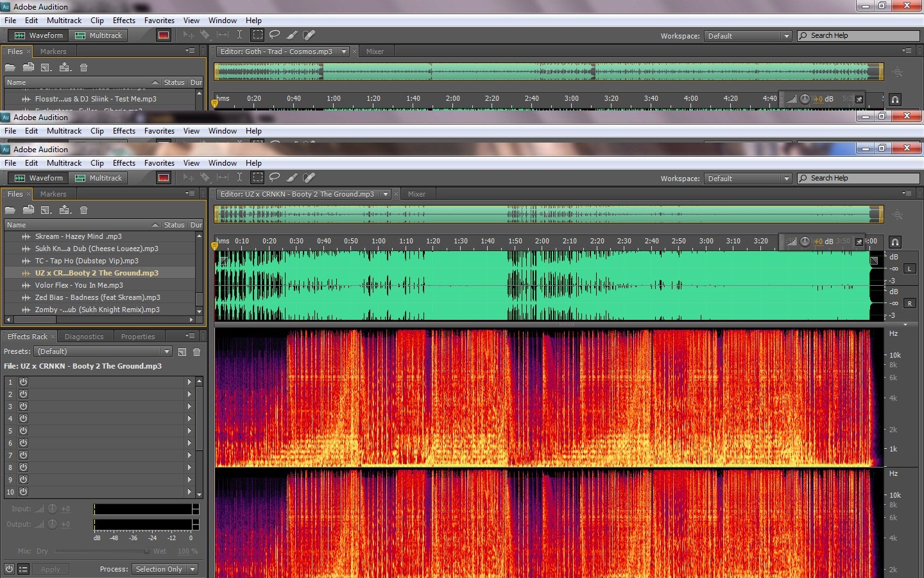Switch to Markers tab in front window
This screenshot has width=924, height=578.
53,194
